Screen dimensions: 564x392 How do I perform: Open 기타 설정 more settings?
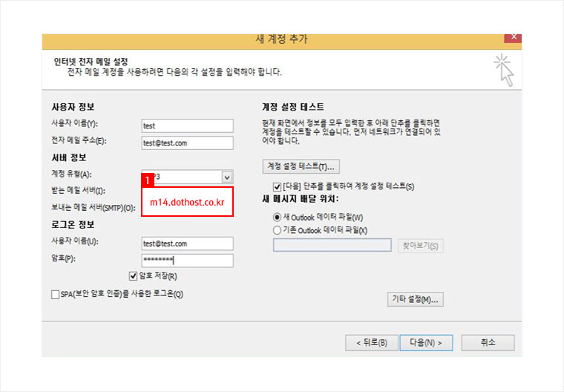(416, 299)
